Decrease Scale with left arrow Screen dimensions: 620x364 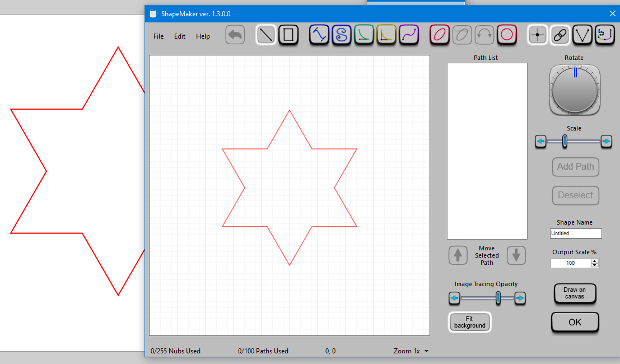coord(541,141)
